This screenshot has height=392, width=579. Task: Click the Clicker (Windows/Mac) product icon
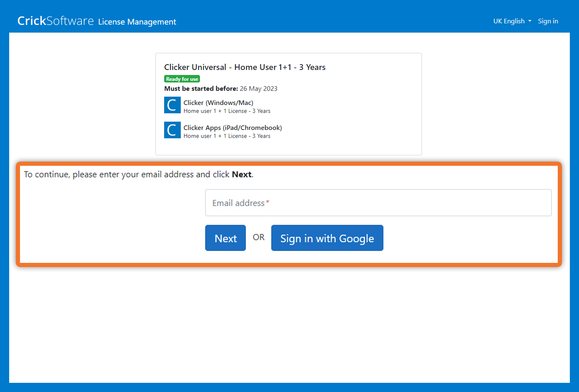[x=172, y=105]
